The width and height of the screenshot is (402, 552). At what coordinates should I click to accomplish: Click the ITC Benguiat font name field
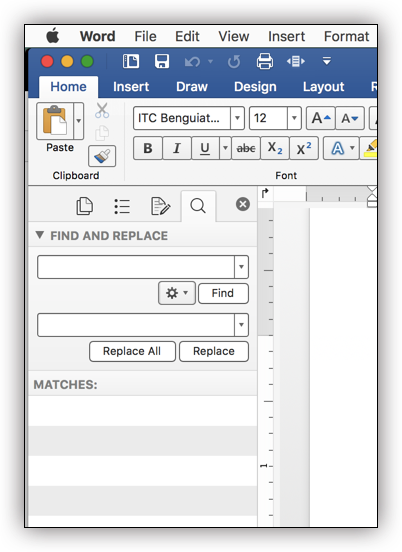click(182, 118)
